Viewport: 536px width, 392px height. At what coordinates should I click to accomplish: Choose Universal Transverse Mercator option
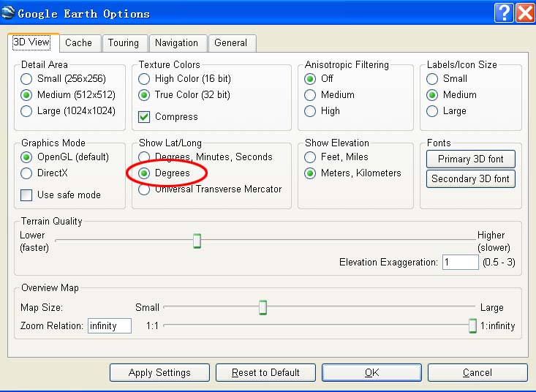point(145,189)
